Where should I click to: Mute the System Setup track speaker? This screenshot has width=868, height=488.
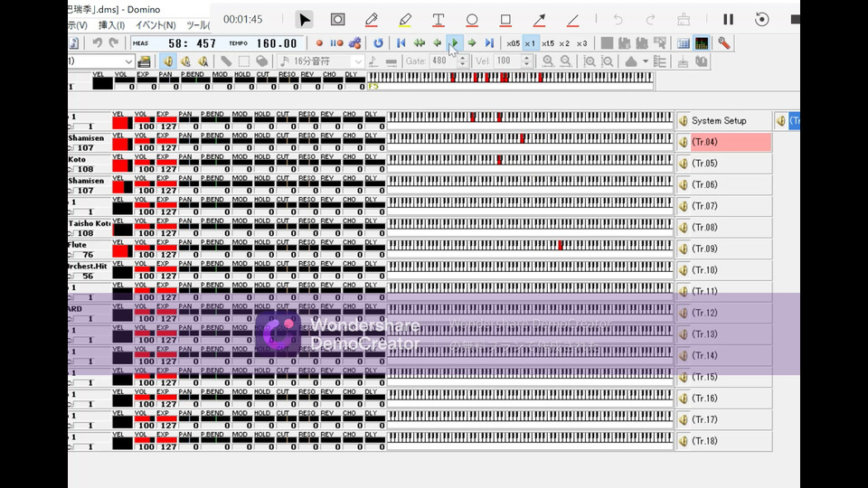point(684,120)
